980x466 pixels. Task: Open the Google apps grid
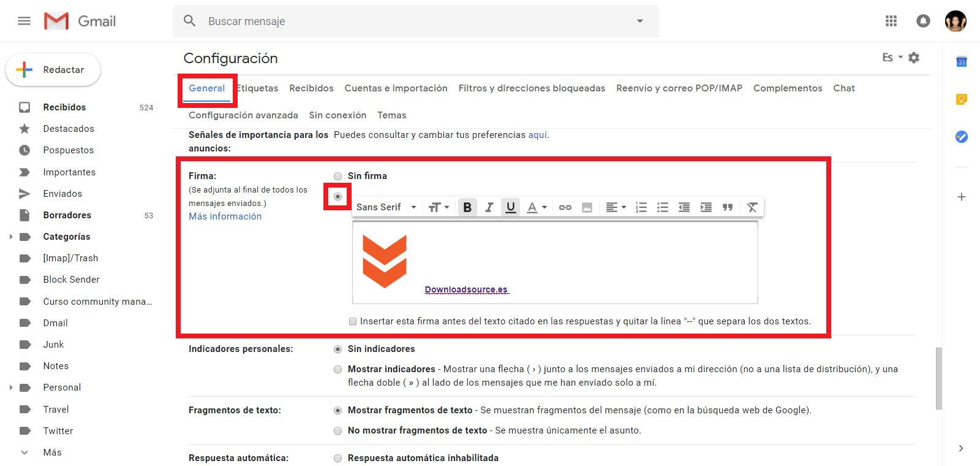click(x=891, y=21)
